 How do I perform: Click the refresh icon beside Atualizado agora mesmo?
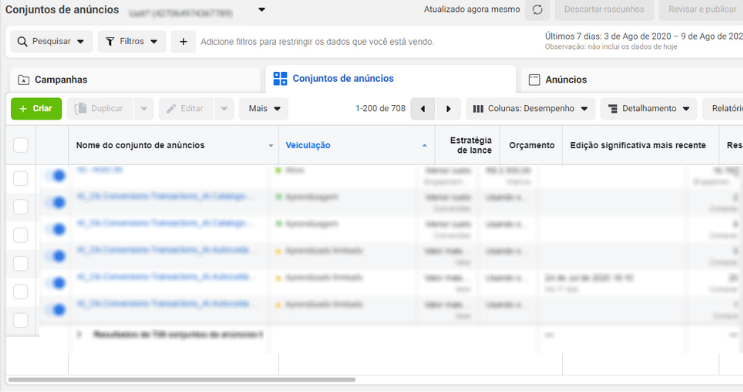tap(537, 9)
